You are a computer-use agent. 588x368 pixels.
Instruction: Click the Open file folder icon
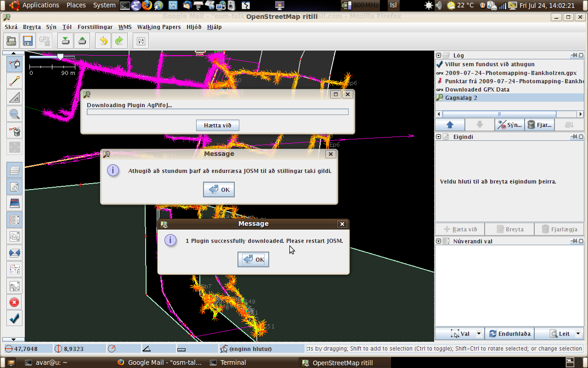[11, 40]
